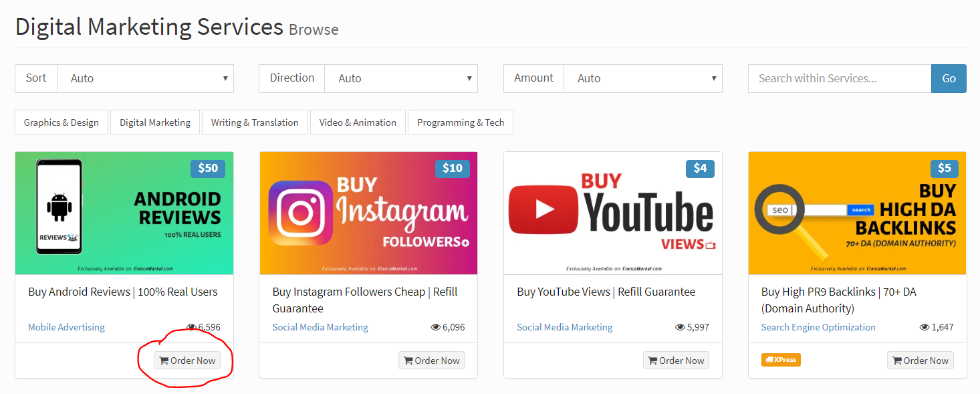Focus the Search within Services field

pyautogui.click(x=839, y=78)
